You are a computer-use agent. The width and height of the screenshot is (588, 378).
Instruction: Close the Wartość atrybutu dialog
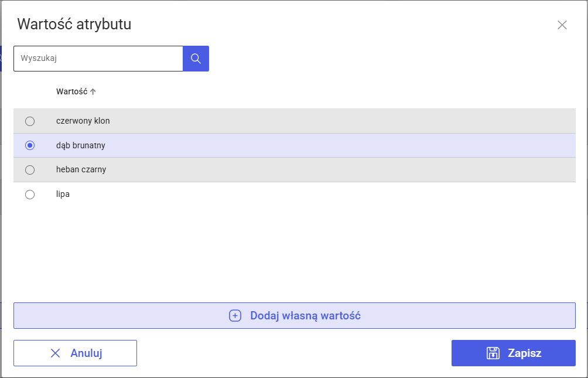pyautogui.click(x=562, y=25)
